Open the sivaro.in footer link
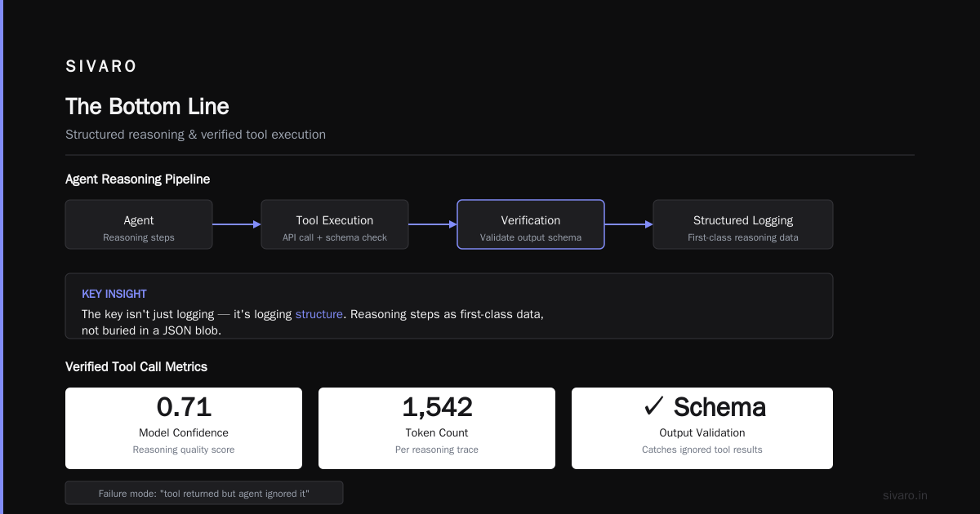 coord(906,495)
